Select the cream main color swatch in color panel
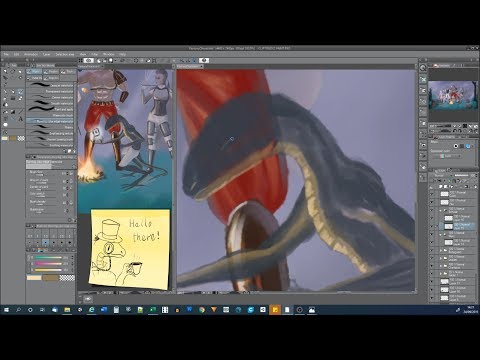The width and height of the screenshot is (480, 360). tap(34, 278)
